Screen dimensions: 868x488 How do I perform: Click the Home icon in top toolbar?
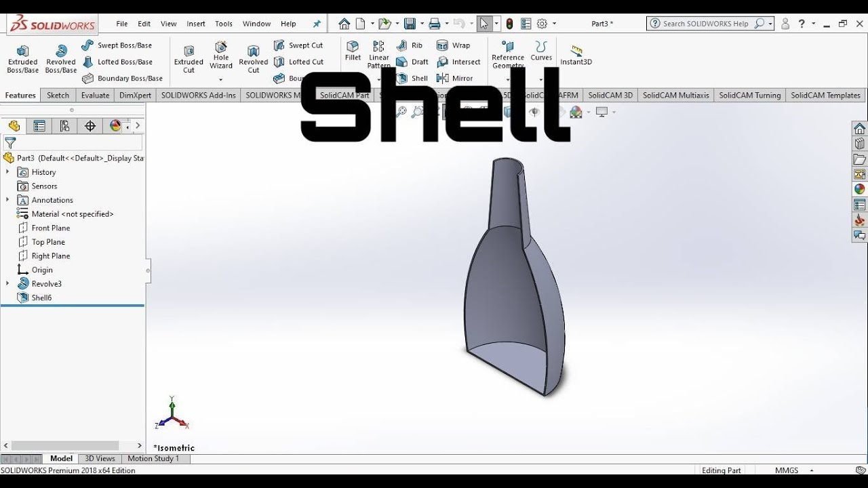pos(344,24)
